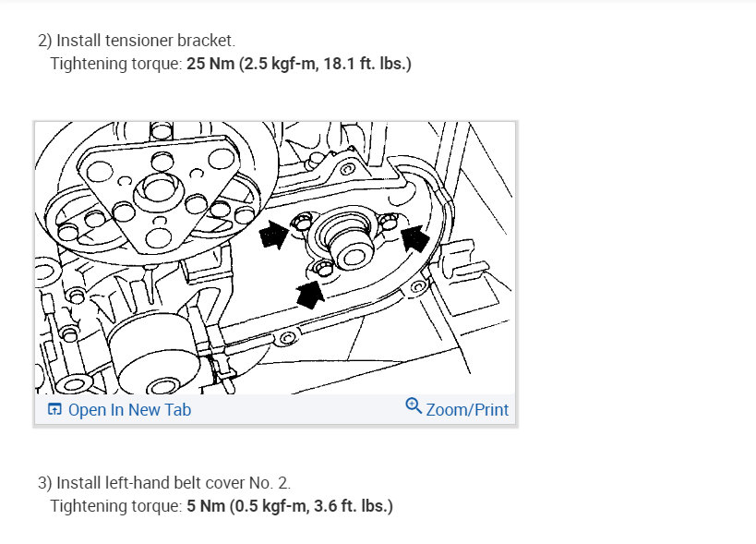Viewport: 756px width, 544px height.
Task: Click the Zoom/Print magnifier icon
Action: point(414,406)
